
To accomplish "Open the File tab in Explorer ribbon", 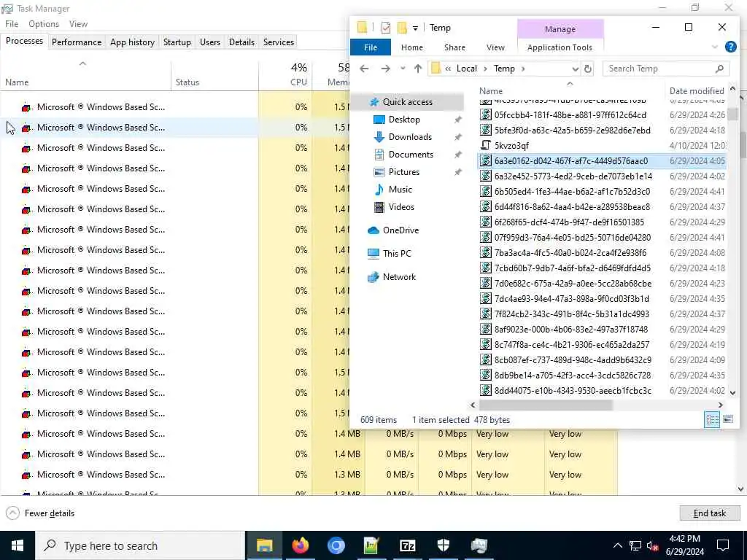I will pos(370,47).
